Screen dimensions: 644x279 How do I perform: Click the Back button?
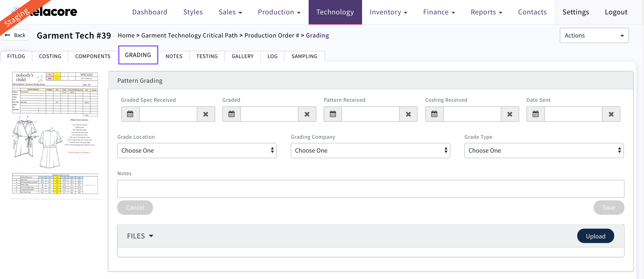[x=15, y=35]
